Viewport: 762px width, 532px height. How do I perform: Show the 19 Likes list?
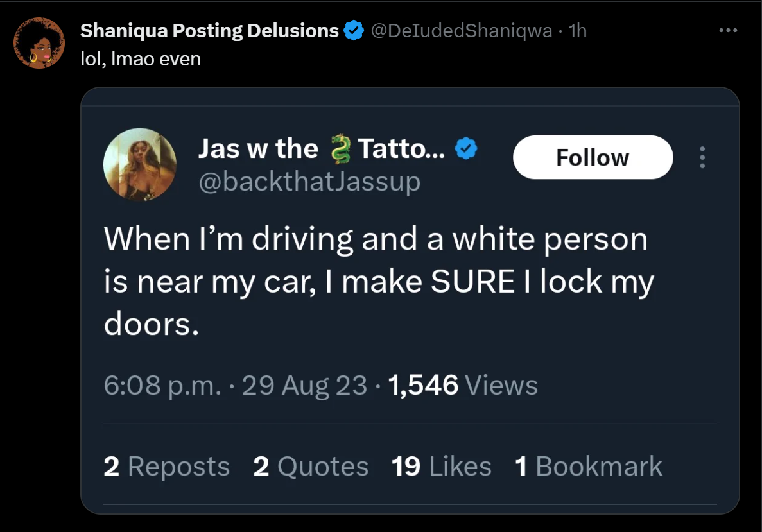(x=441, y=467)
